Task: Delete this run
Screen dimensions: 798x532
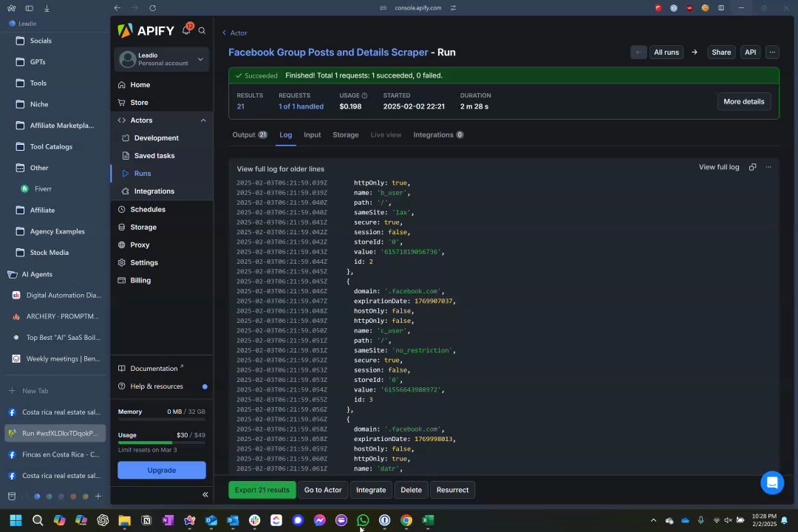Action: [x=412, y=490]
